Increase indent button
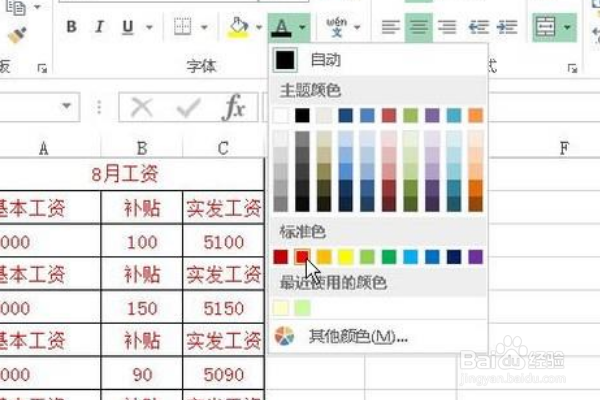The height and width of the screenshot is (400, 600). (507, 27)
